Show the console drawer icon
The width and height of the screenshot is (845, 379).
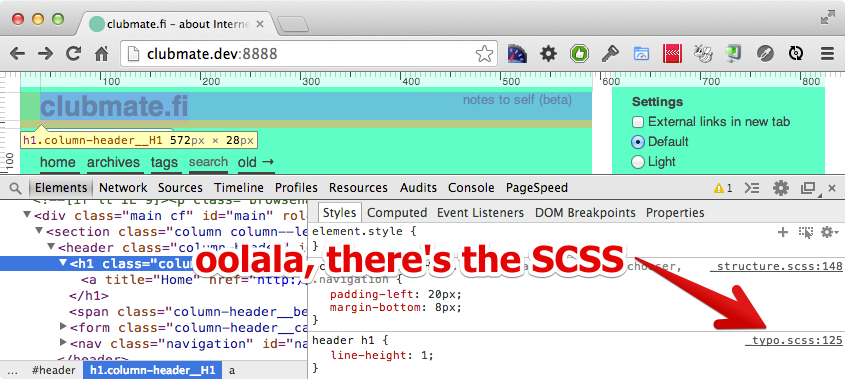click(x=752, y=188)
